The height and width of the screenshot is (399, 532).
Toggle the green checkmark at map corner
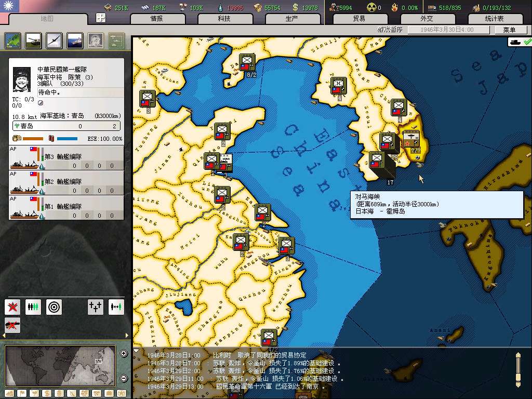[527, 42]
